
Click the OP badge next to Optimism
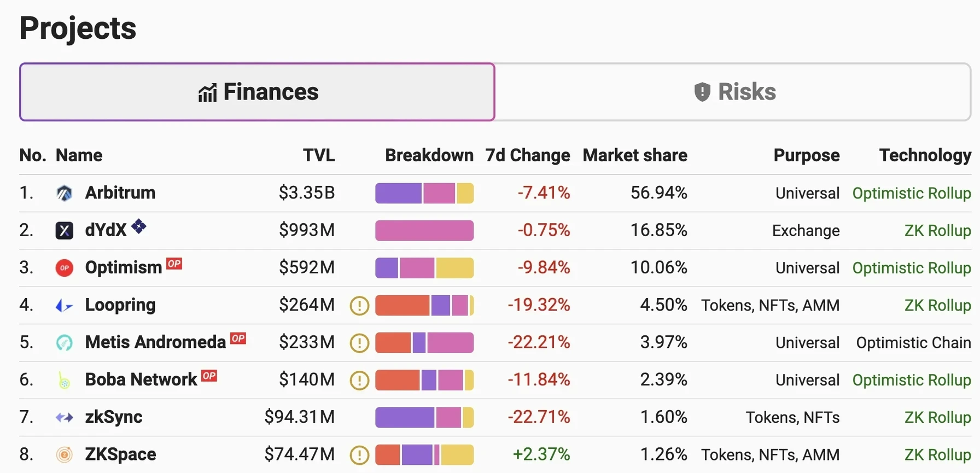coord(174,264)
